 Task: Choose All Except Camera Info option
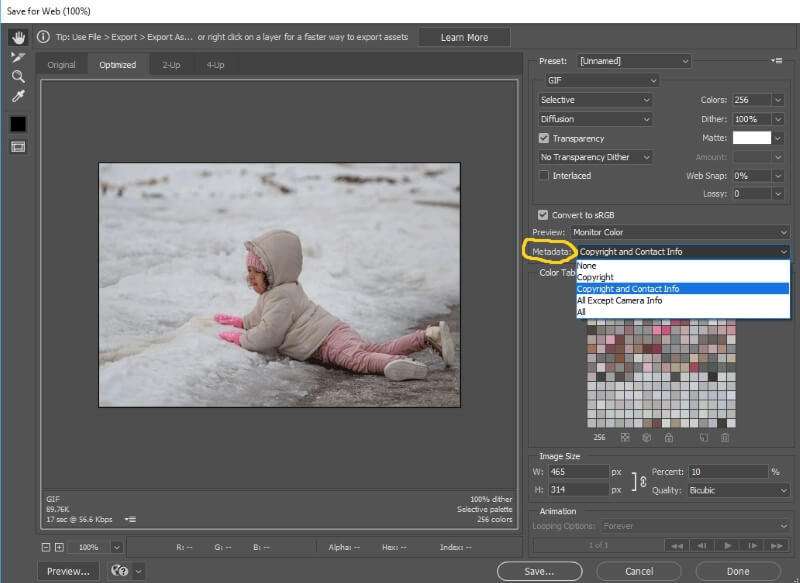(619, 300)
